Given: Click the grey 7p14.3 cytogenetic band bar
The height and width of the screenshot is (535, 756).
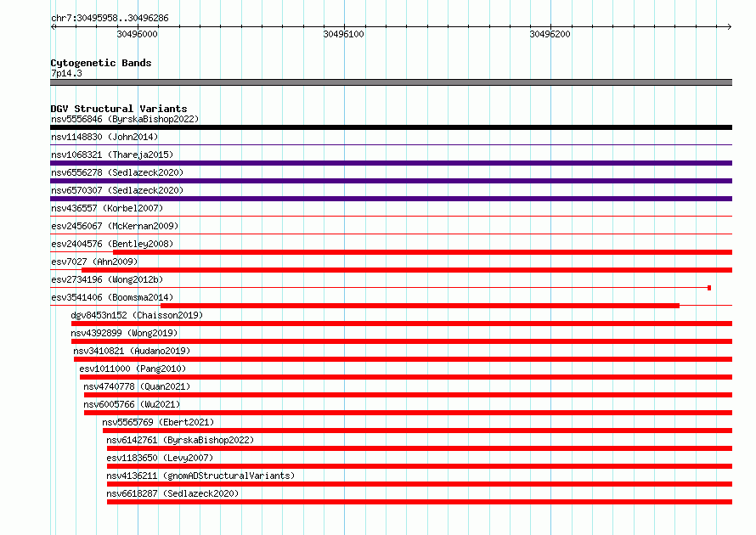Looking at the screenshot, I should coord(391,82).
